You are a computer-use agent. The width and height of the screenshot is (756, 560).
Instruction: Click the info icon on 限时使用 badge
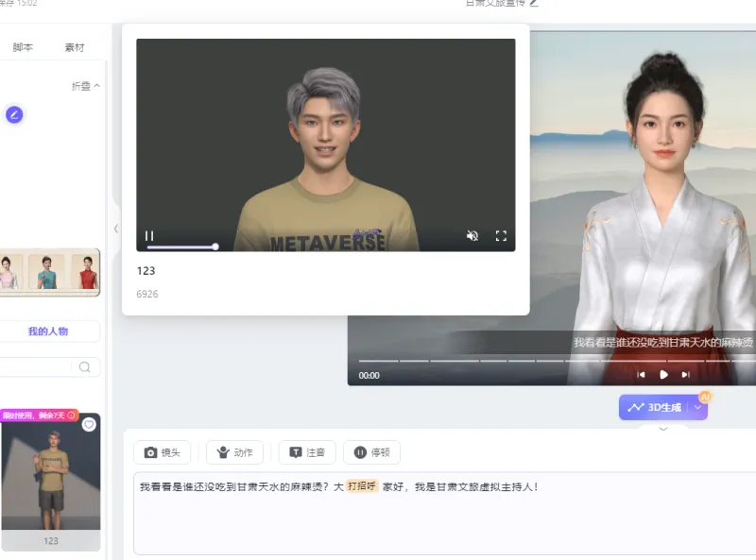[72, 415]
